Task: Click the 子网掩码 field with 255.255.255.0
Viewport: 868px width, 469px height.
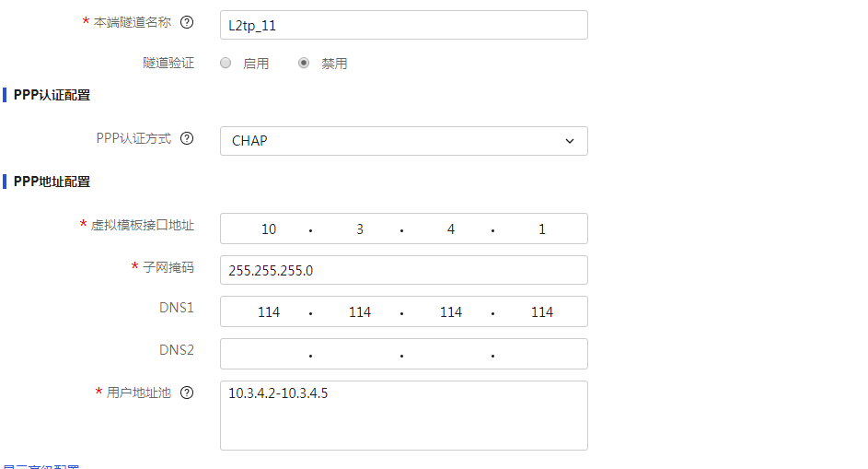Action: tap(403, 271)
